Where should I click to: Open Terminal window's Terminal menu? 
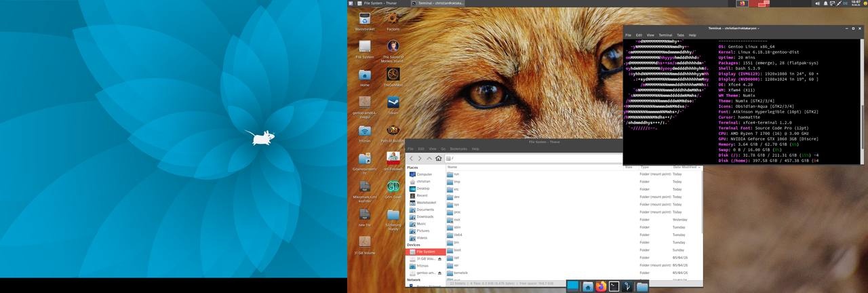[665, 35]
